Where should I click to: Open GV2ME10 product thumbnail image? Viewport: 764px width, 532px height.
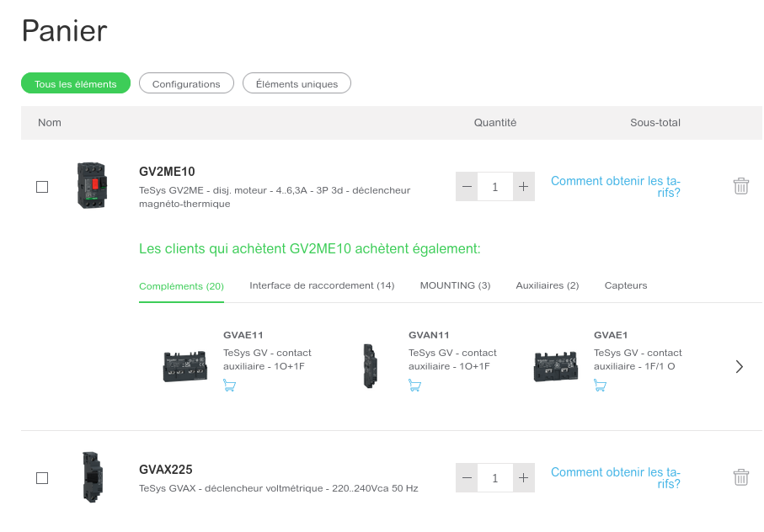click(92, 185)
